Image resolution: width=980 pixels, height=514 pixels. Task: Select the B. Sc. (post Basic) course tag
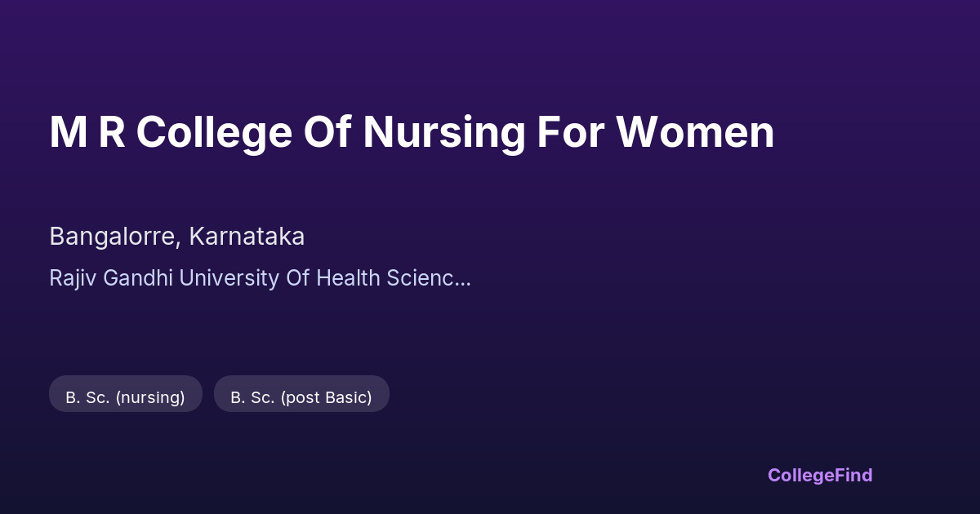point(301,397)
